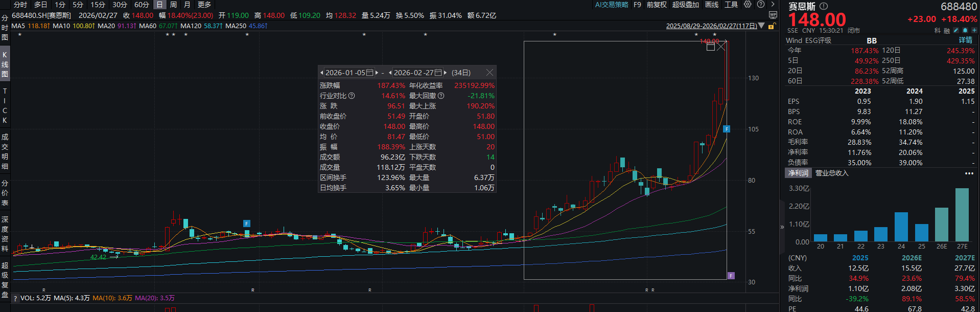
Task: Open the settings gear in chart toolbar
Action: (x=748, y=5)
